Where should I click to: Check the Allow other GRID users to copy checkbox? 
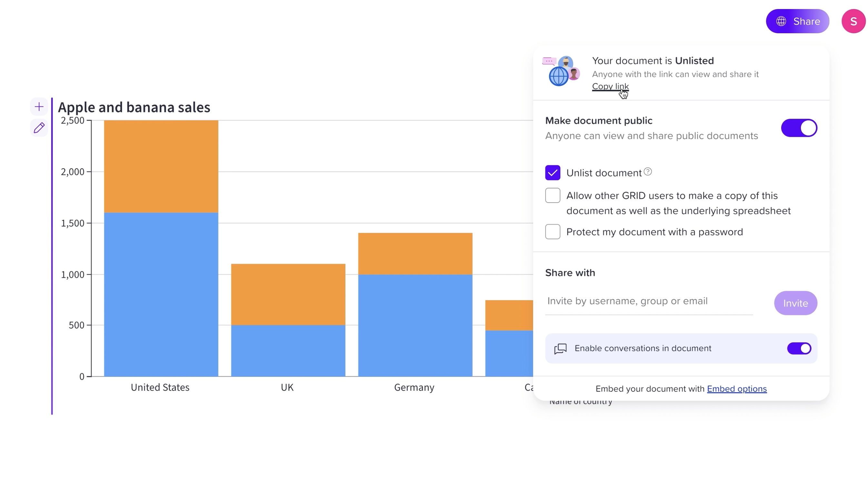click(552, 196)
